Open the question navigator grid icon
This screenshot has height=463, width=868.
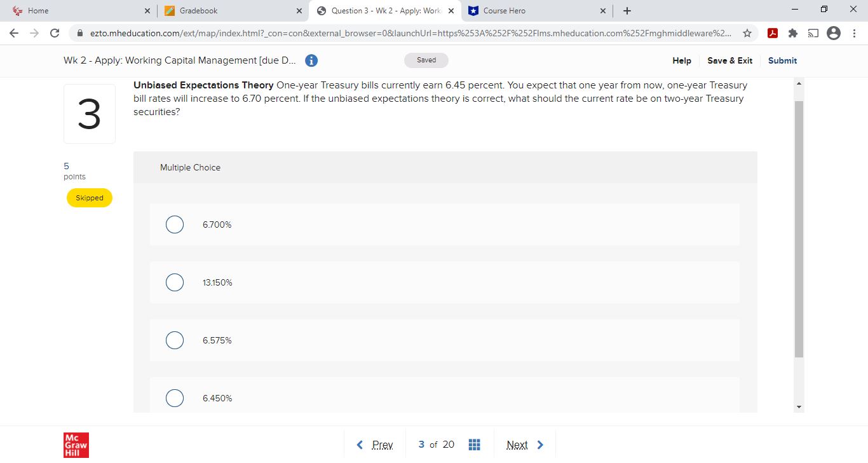474,445
